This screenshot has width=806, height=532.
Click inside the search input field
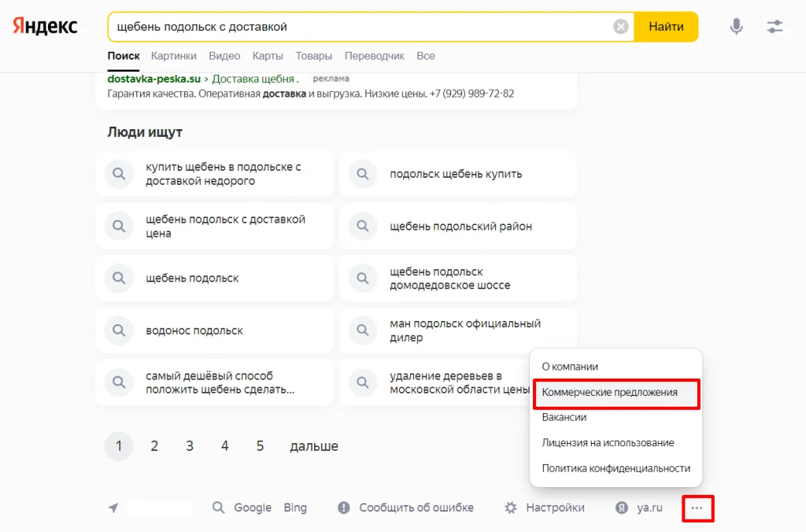(x=354, y=26)
